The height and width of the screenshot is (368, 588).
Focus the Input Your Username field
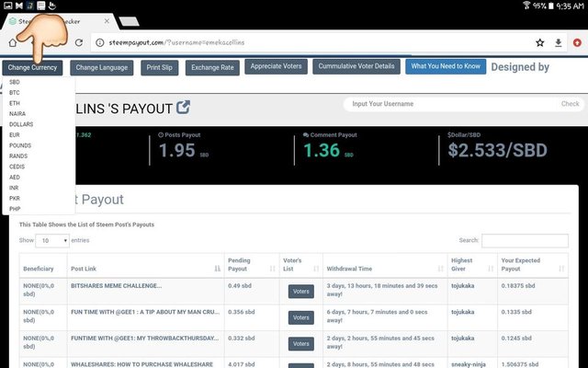450,104
